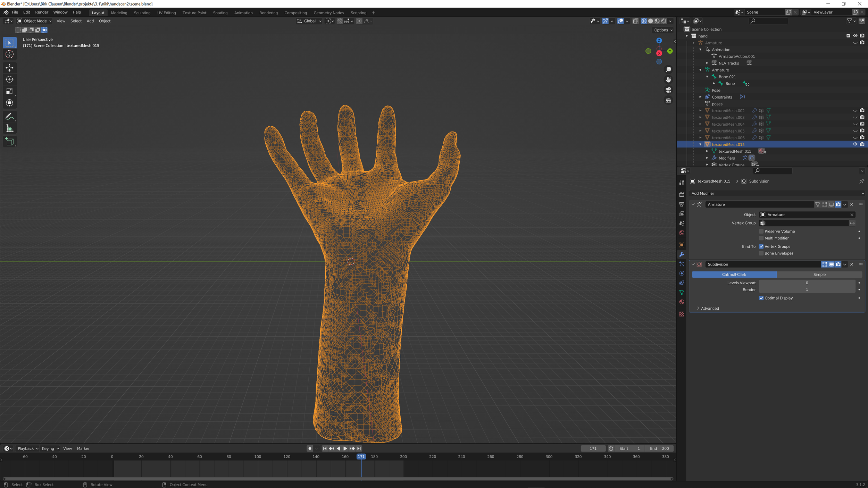Viewport: 868px width, 488px height.
Task: Choose the Add Cube tool
Action: [9, 142]
